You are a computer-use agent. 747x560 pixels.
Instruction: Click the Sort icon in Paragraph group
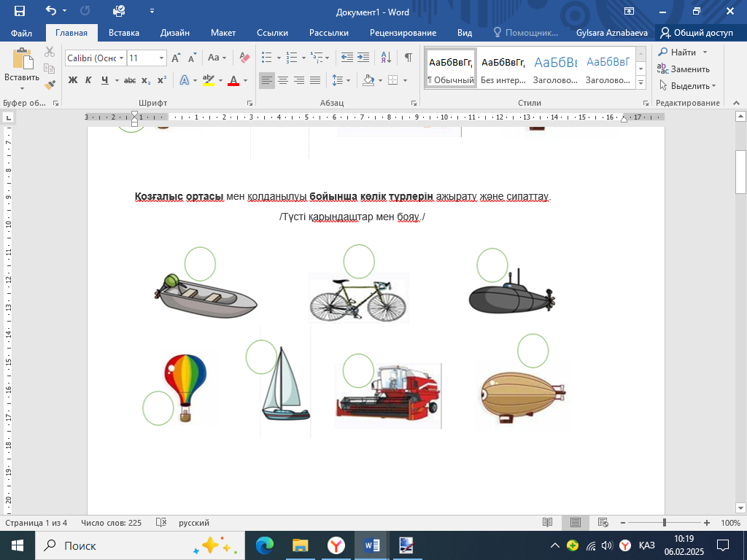[x=387, y=58]
